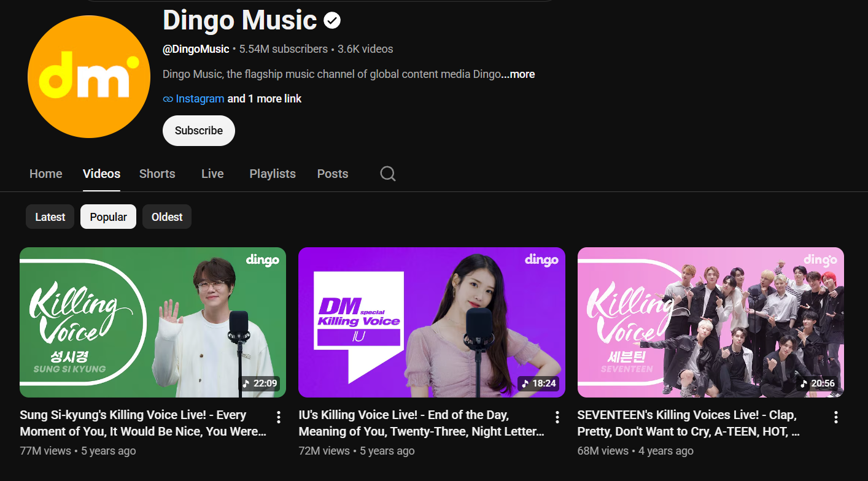Go to the Live tab
Viewport: 868px width, 481px height.
coord(212,174)
